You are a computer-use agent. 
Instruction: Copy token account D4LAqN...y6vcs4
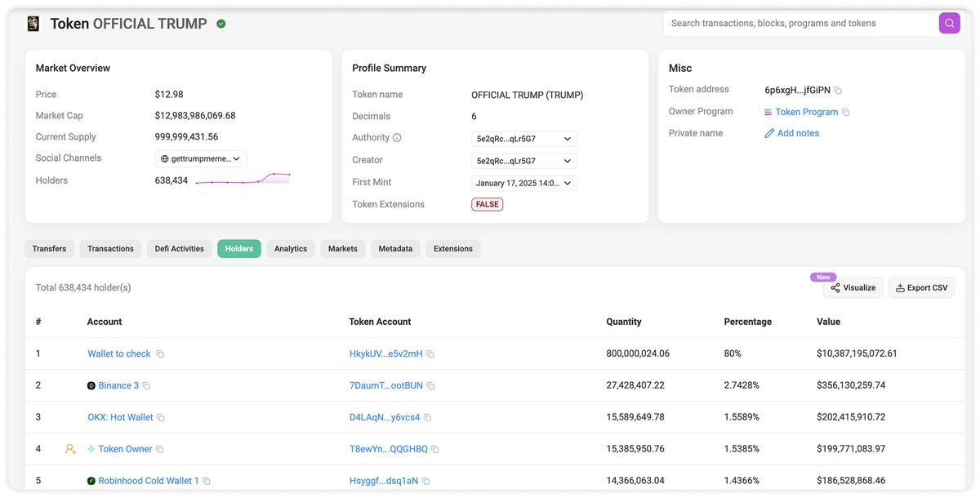(x=427, y=418)
